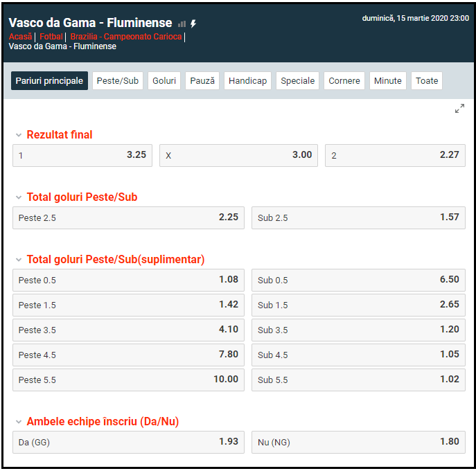Screen dimensions: 476x471
Task: Open Brazilia - Campeonato Carioca link
Action: coord(126,37)
